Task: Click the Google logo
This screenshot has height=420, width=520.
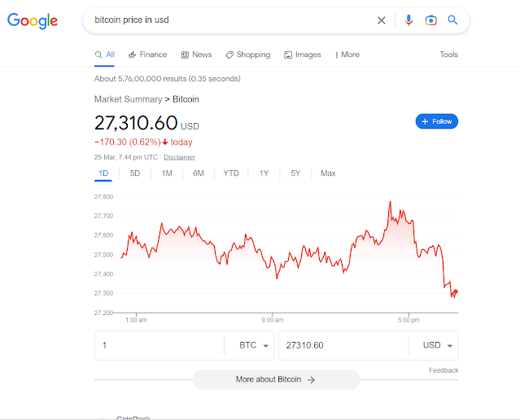Action: [x=33, y=20]
